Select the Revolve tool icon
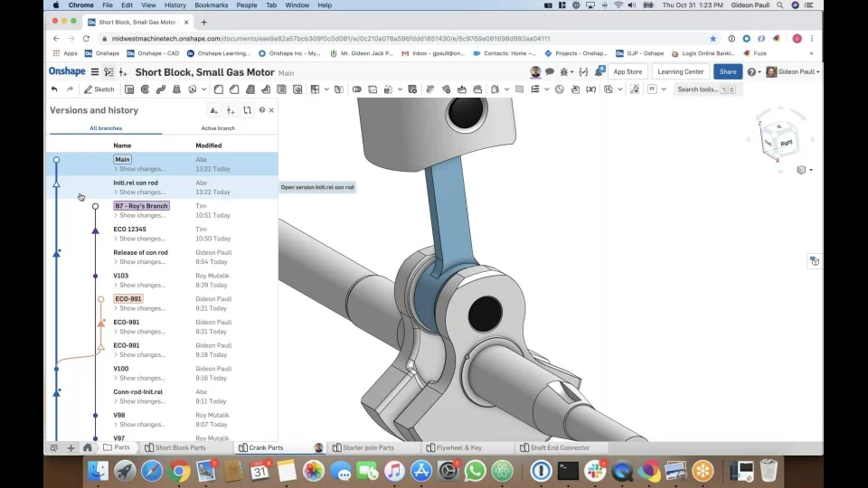The image size is (868, 488). (x=145, y=89)
